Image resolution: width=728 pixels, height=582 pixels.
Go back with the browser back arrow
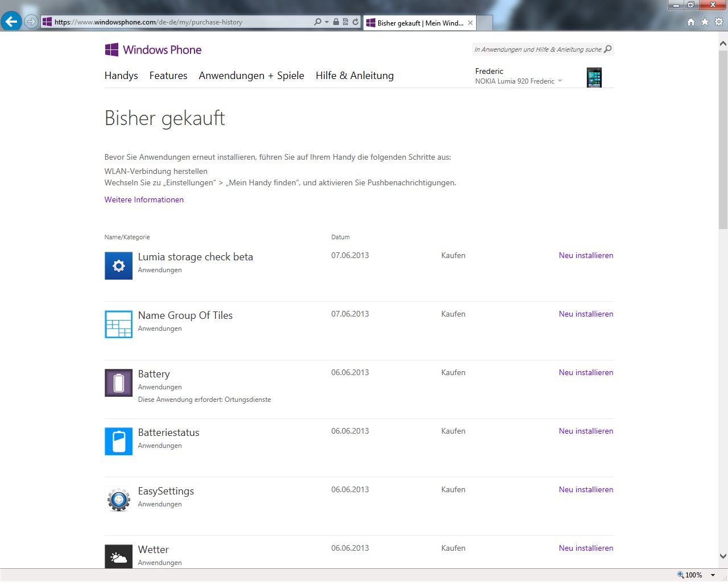click(x=11, y=22)
